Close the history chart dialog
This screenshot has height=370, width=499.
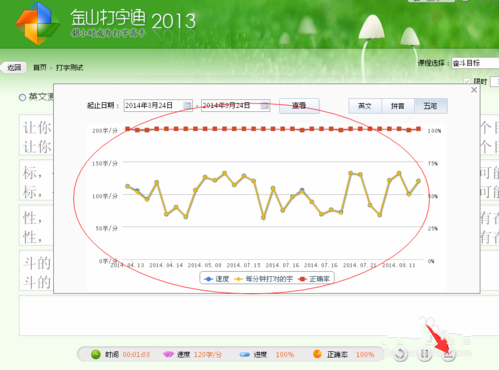click(x=474, y=90)
